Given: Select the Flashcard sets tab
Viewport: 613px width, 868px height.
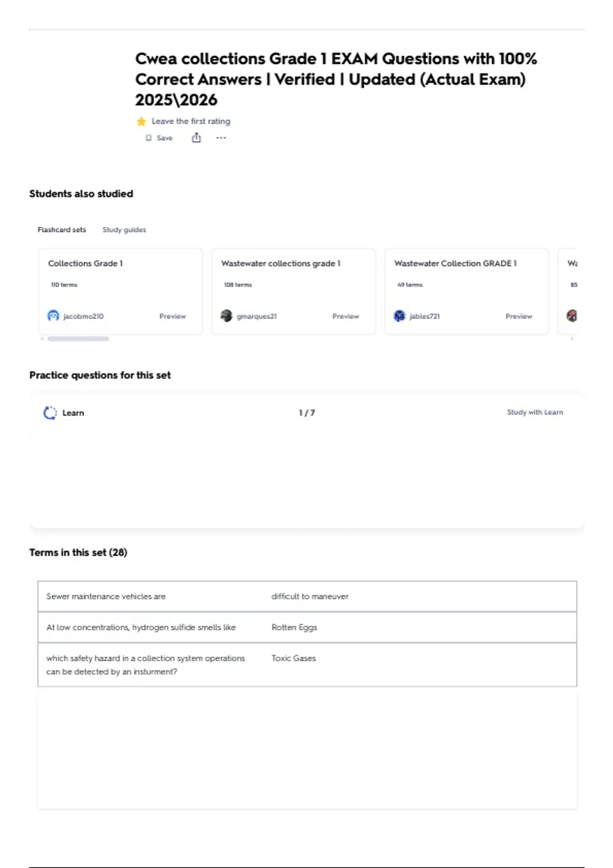Looking at the screenshot, I should (x=62, y=230).
